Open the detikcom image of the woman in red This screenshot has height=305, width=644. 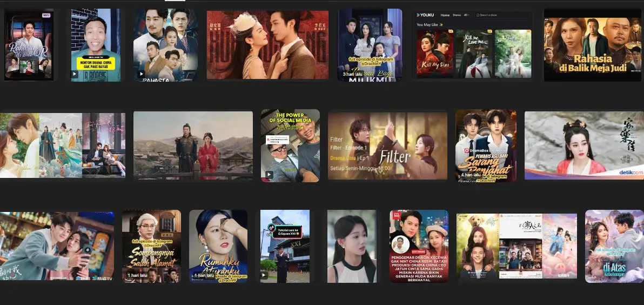point(585,145)
